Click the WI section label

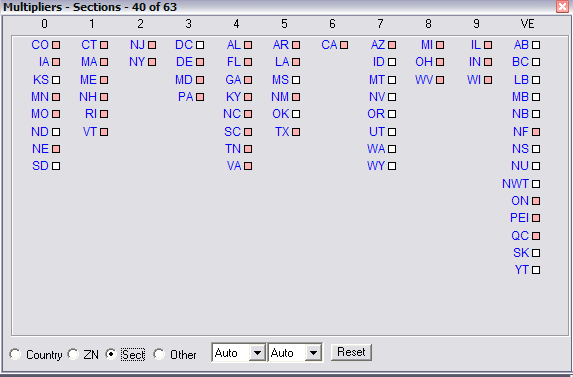(474, 80)
